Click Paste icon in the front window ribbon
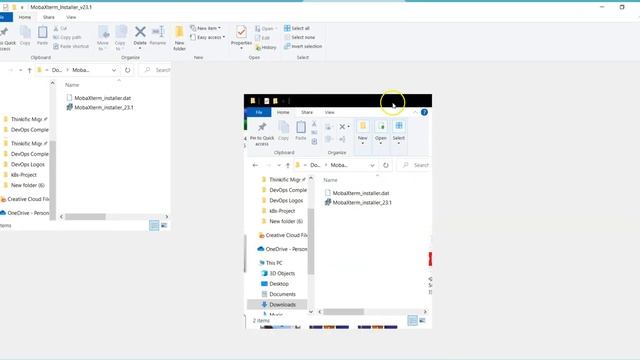The height and width of the screenshot is (360, 640). [301, 131]
